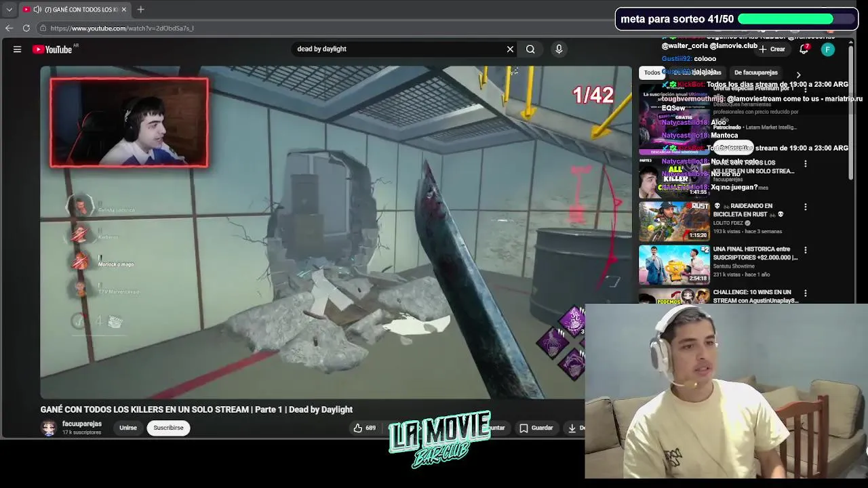This screenshot has height=488, width=868.
Task: Open the facuuparejas channel name link
Action: [x=82, y=424]
